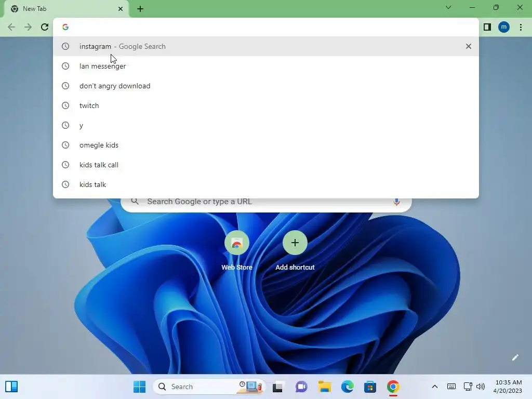Choose the 'y' suggestion
The width and height of the screenshot is (532, 399).
tap(266, 125)
